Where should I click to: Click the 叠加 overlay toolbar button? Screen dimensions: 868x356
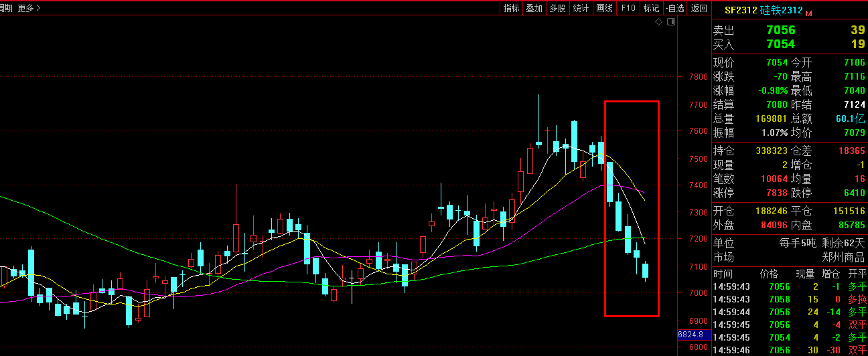coord(534,8)
